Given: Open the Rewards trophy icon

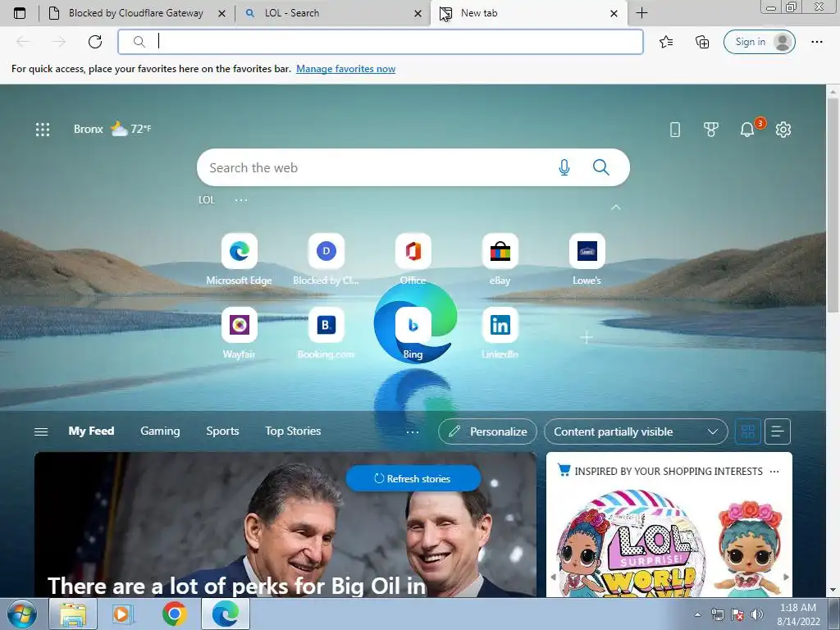Looking at the screenshot, I should (711, 129).
